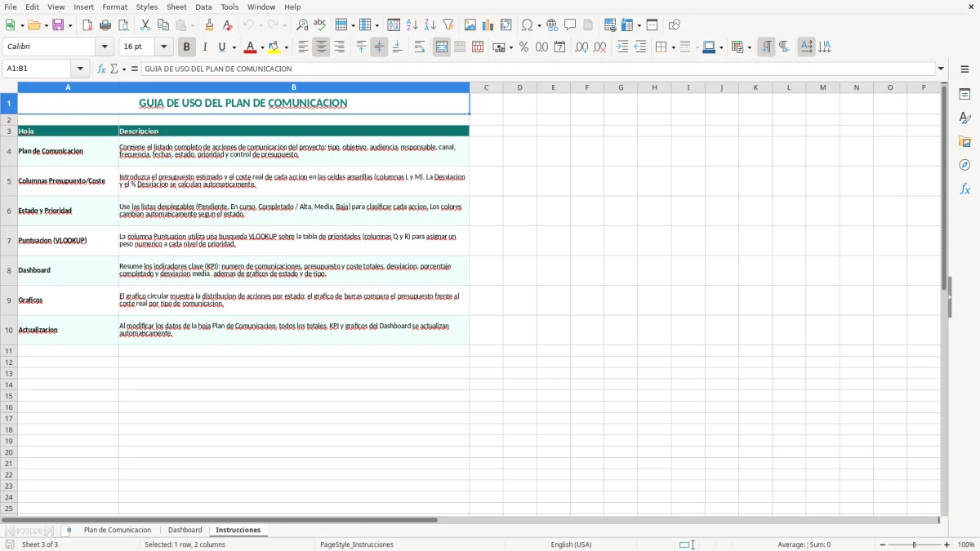Format cells as percent
Image resolution: width=980 pixels, height=551 pixels.
(x=524, y=47)
